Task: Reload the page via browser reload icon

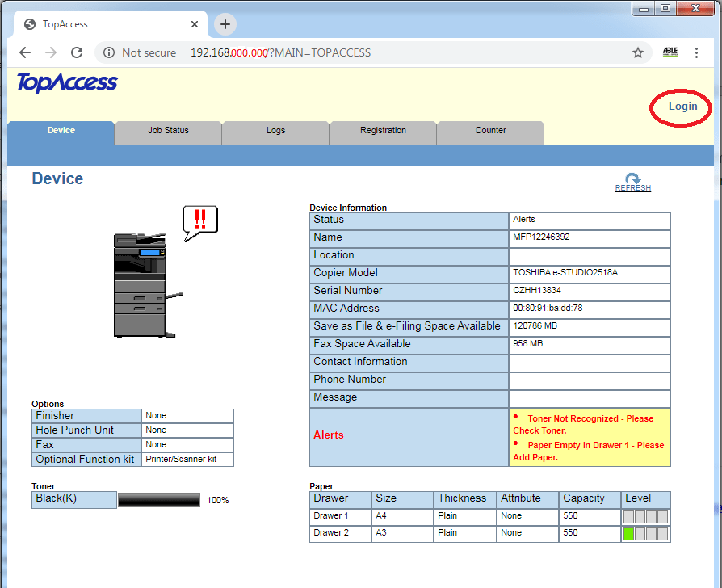Action: [x=76, y=52]
